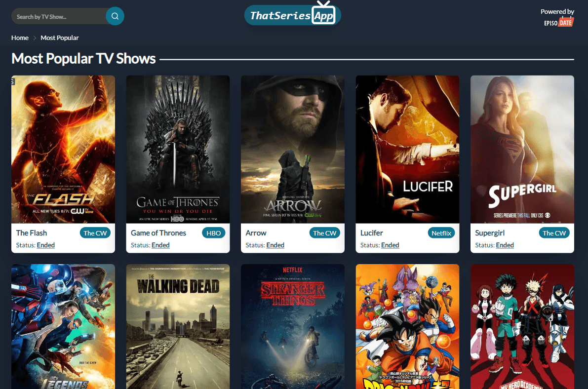588x389 pixels.
Task: Open the My Hero Academia poster
Action: (522, 326)
